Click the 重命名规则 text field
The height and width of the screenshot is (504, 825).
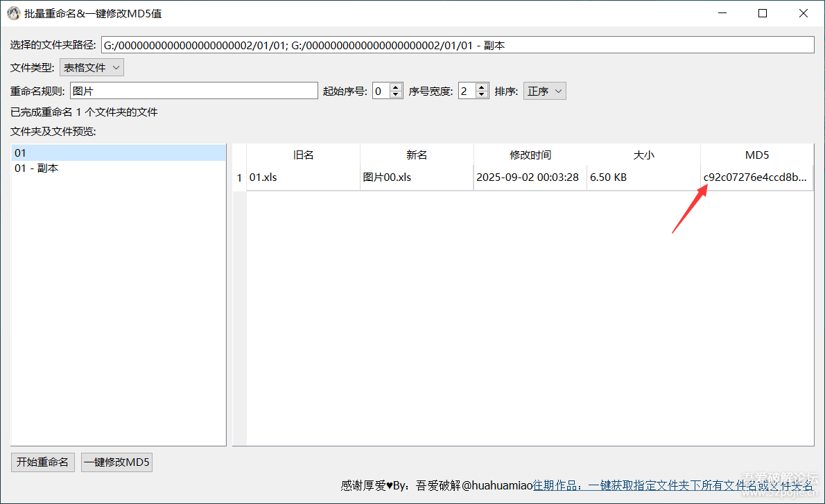(x=193, y=91)
